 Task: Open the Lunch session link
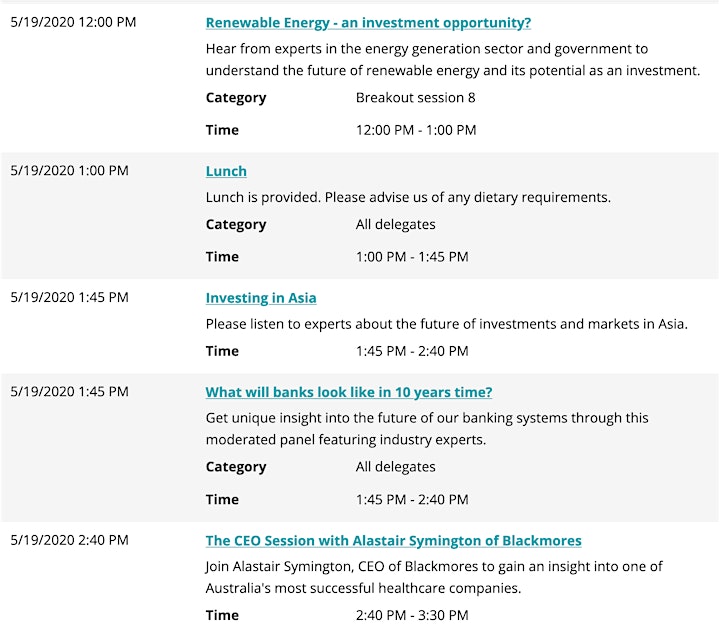click(x=226, y=171)
